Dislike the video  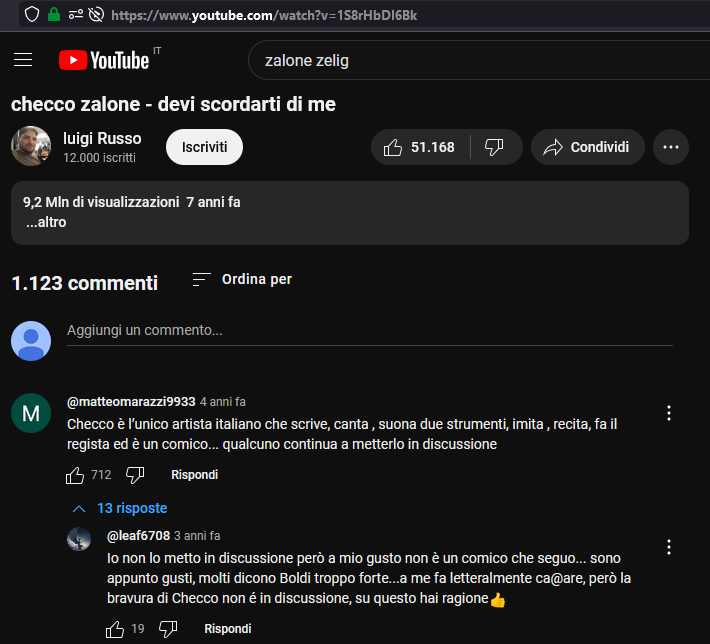point(494,147)
